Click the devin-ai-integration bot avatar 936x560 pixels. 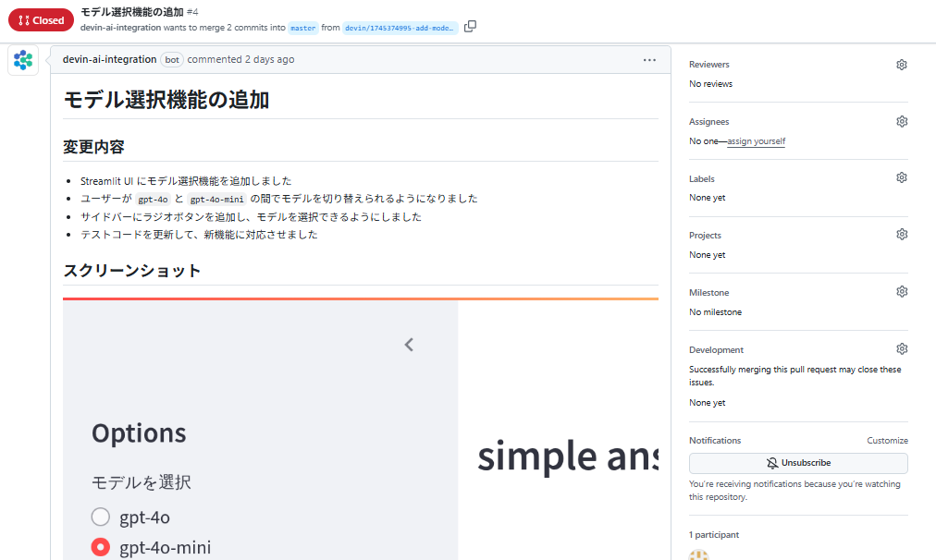pos(22,61)
